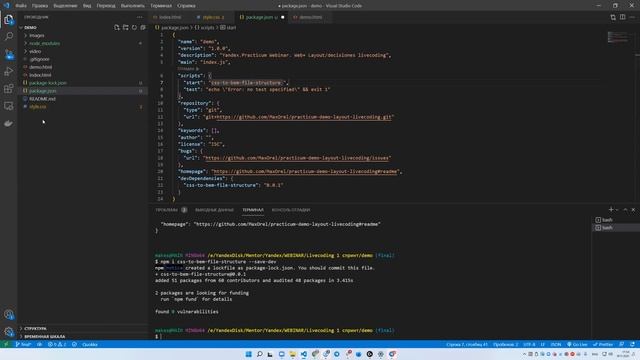The width and height of the screenshot is (640, 360).
Task: Maximize the terminal panel
Action: pyautogui.click(x=625, y=209)
